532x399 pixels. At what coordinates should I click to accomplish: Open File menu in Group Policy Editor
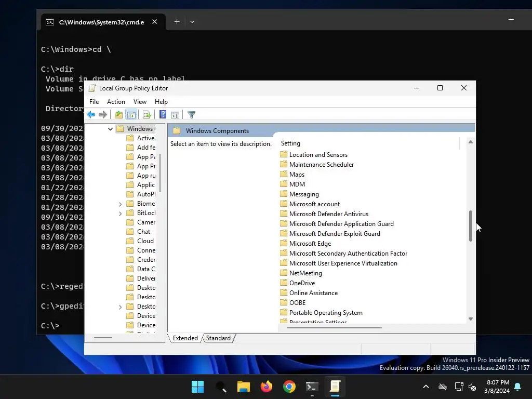click(94, 102)
